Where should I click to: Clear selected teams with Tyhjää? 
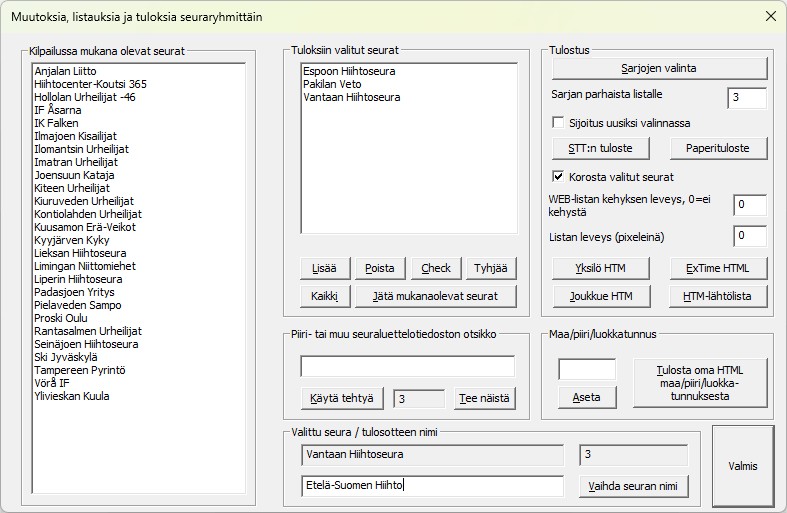pyautogui.click(x=491, y=268)
